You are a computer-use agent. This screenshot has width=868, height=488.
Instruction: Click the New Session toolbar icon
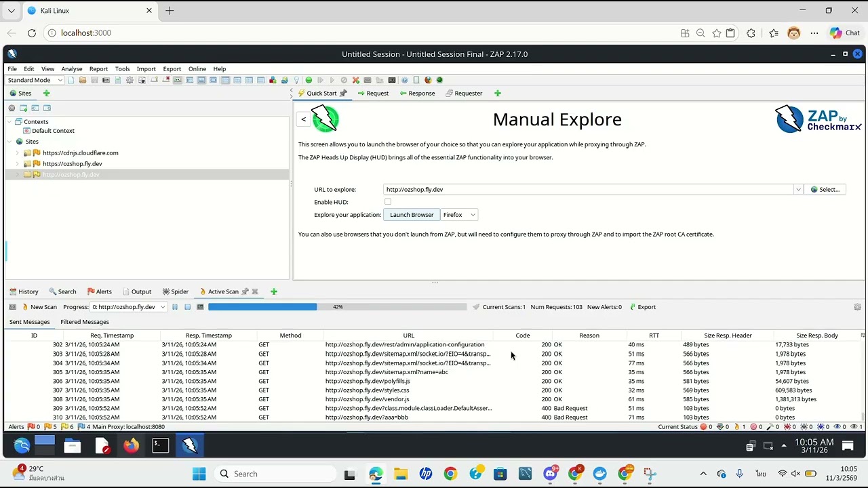point(71,80)
